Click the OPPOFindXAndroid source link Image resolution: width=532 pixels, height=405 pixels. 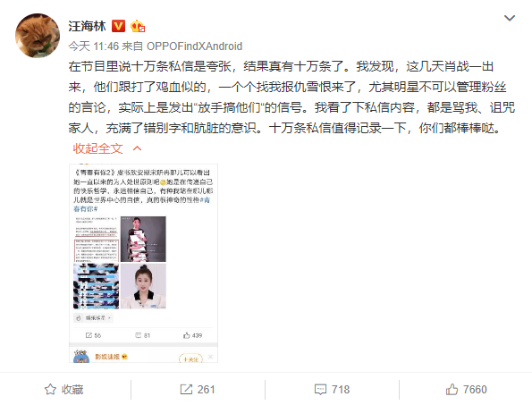(194, 46)
